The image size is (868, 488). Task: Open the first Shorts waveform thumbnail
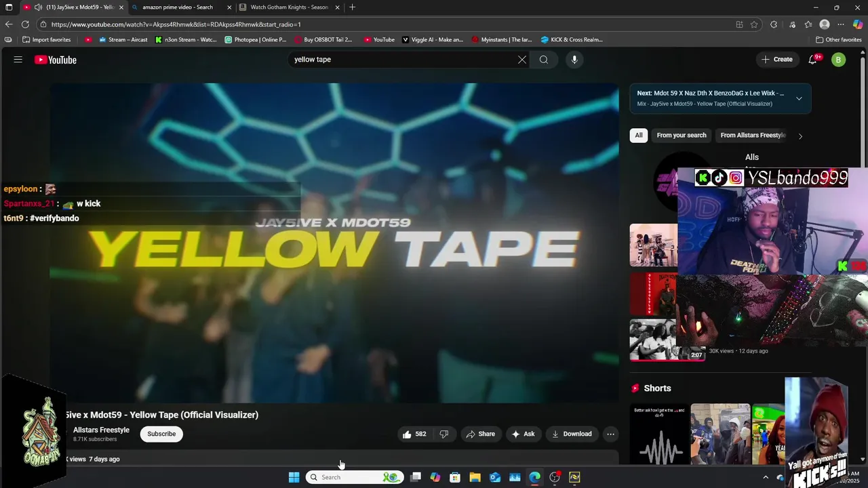[x=660, y=434]
